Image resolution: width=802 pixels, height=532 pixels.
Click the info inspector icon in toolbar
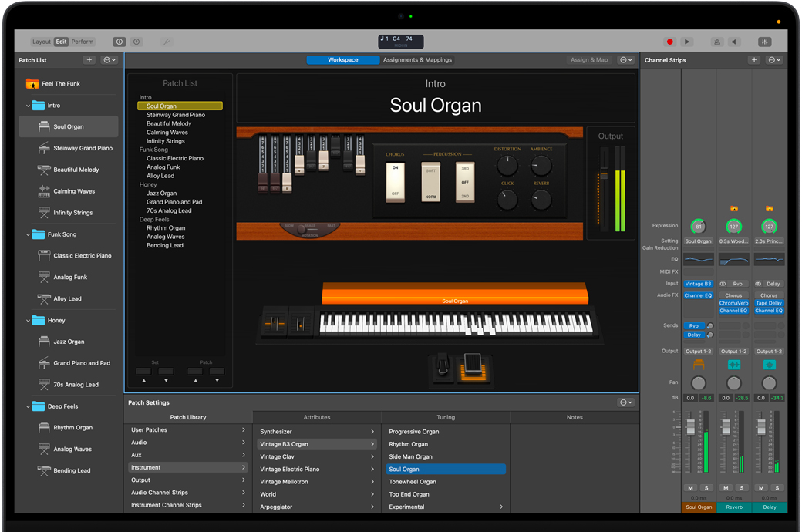tap(119, 42)
